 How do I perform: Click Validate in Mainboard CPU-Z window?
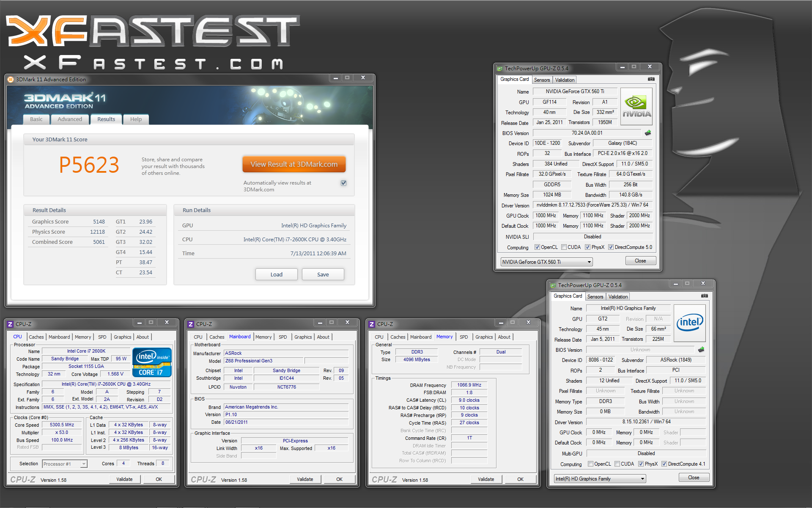pyautogui.click(x=305, y=479)
